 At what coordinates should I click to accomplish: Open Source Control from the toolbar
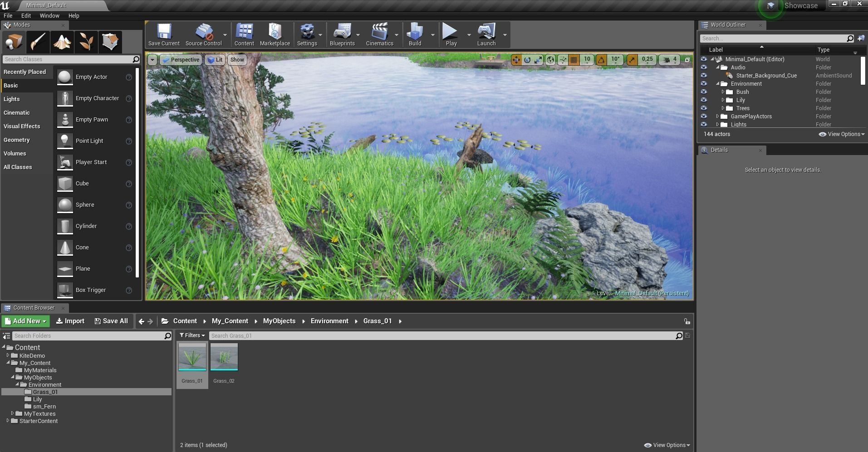[203, 34]
